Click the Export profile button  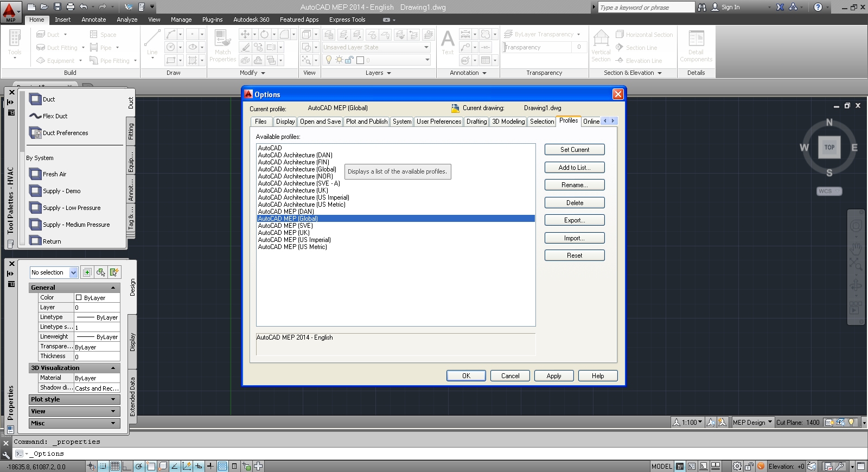tap(575, 220)
